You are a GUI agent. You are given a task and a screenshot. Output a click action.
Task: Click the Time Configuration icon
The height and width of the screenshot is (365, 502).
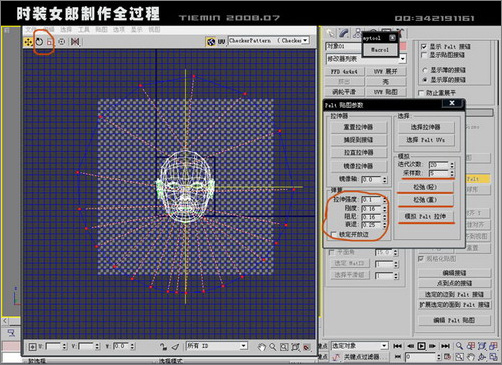click(448, 357)
